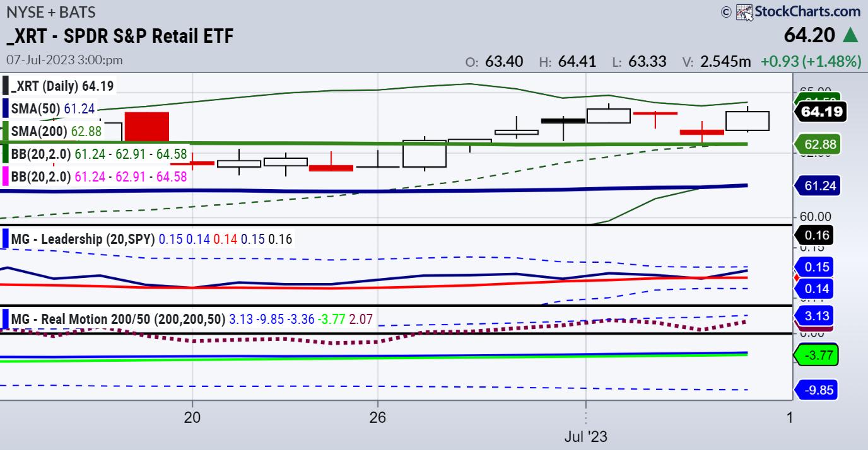Image resolution: width=868 pixels, height=450 pixels.
Task: Click the blue 3.13 Real Motion axis tag
Action: (814, 316)
